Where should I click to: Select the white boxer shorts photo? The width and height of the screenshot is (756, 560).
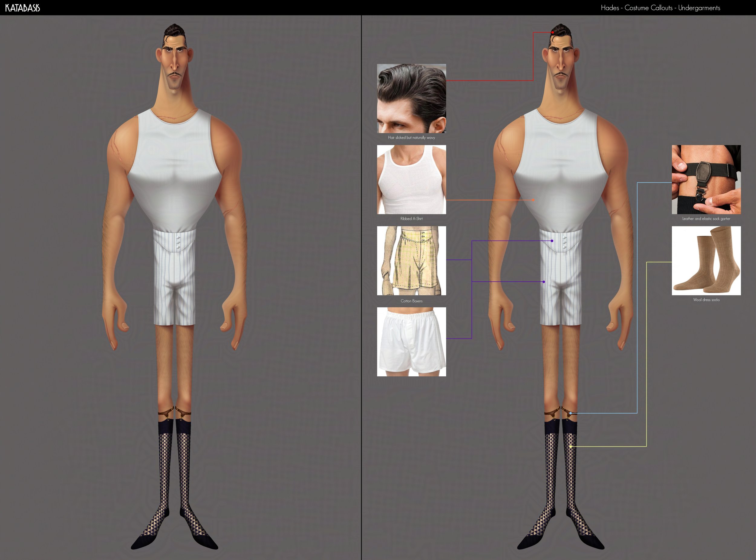point(411,342)
